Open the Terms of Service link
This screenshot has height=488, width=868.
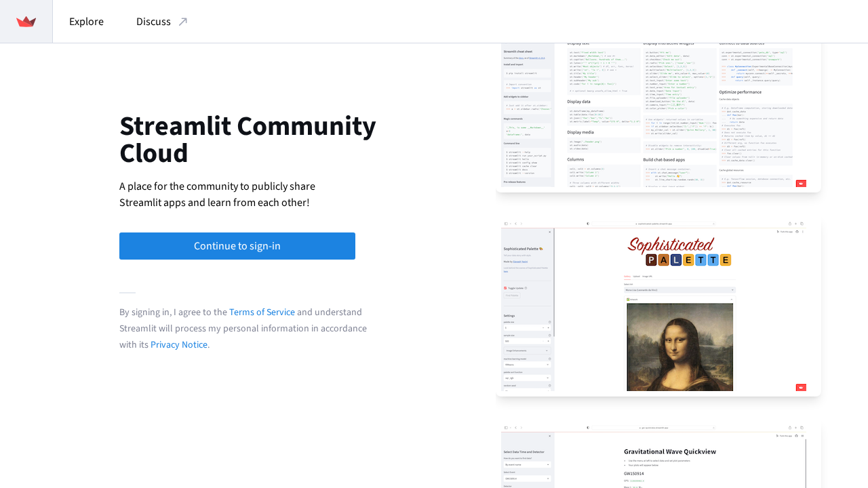tap(262, 312)
